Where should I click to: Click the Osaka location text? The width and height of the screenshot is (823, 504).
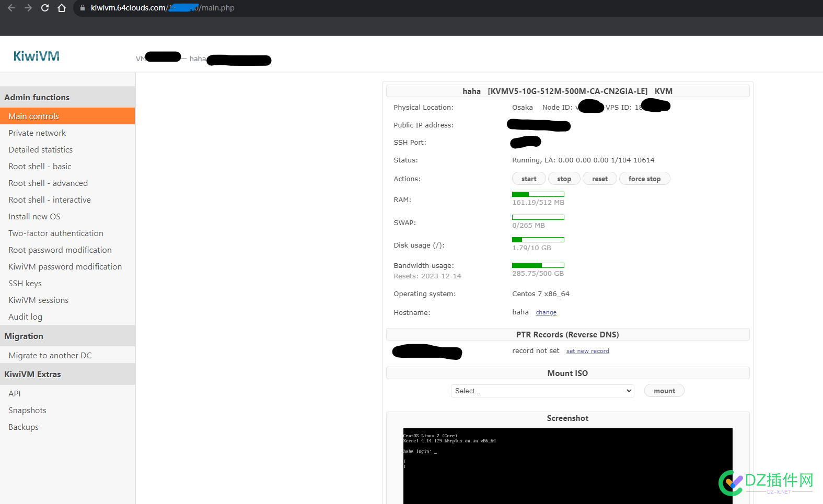[523, 107]
